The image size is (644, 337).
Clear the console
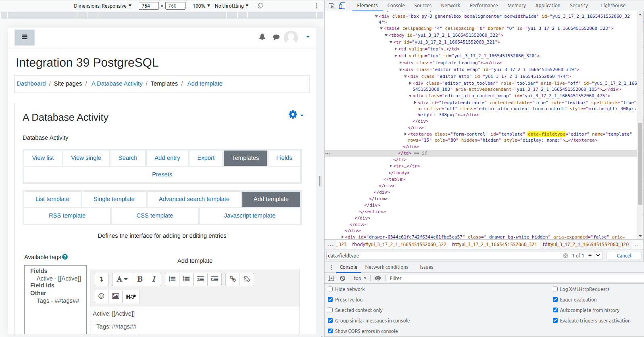(x=342, y=278)
